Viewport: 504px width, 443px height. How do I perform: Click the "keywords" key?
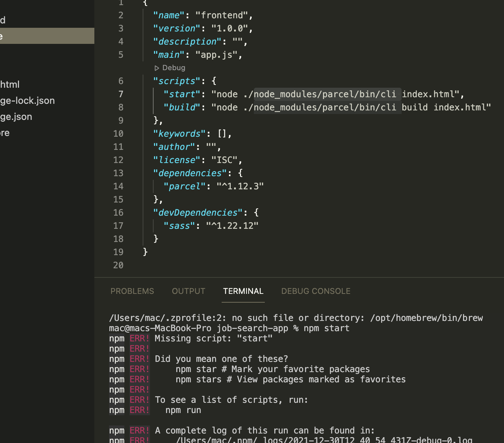(180, 134)
